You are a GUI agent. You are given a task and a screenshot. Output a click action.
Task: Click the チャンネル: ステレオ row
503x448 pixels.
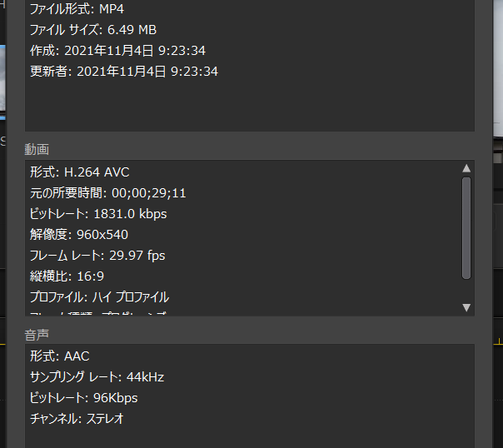[77, 419]
